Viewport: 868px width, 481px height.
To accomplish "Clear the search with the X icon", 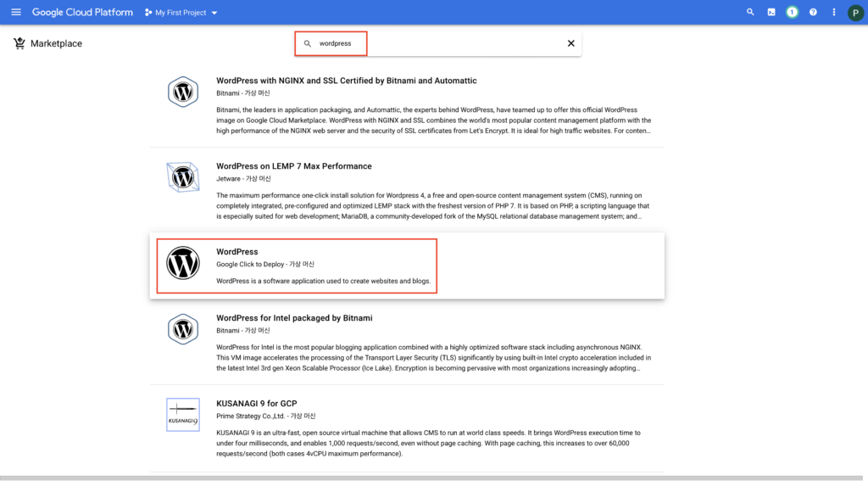I will click(x=570, y=43).
